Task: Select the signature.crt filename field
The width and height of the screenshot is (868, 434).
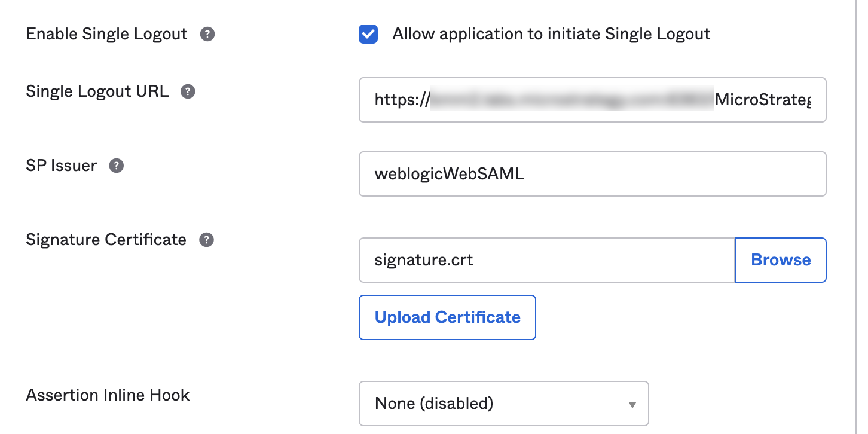Action: pos(546,259)
